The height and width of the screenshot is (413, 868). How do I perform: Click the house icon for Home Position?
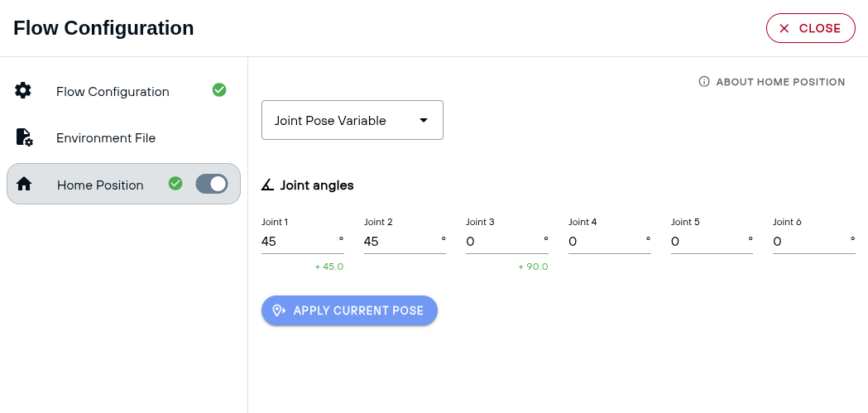pos(24,185)
